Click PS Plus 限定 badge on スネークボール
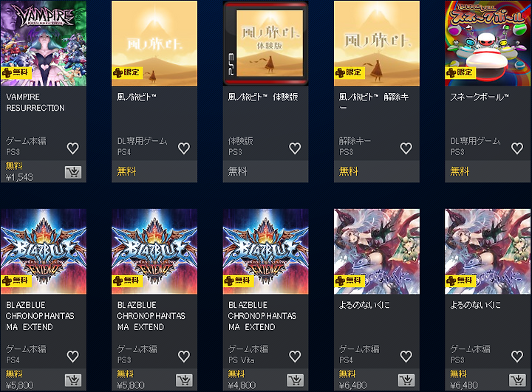 (x=461, y=72)
